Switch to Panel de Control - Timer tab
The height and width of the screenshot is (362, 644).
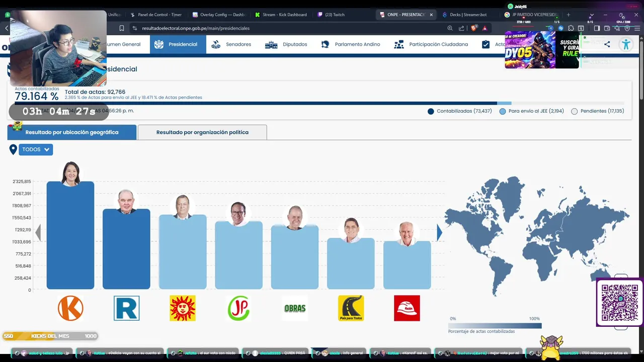point(156,15)
